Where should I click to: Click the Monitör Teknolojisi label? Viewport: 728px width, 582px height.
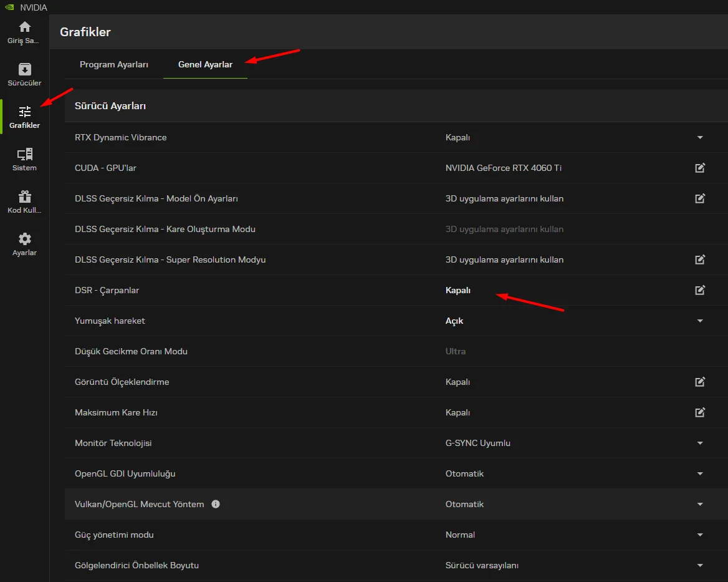click(113, 443)
